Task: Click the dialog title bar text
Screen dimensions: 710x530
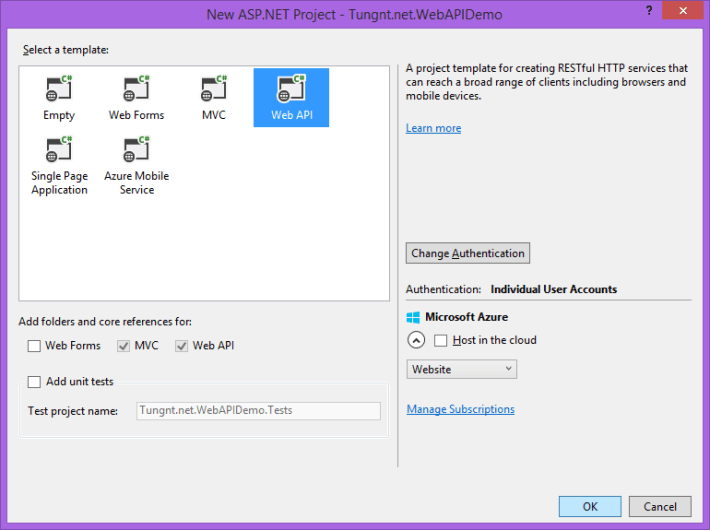Action: [354, 14]
